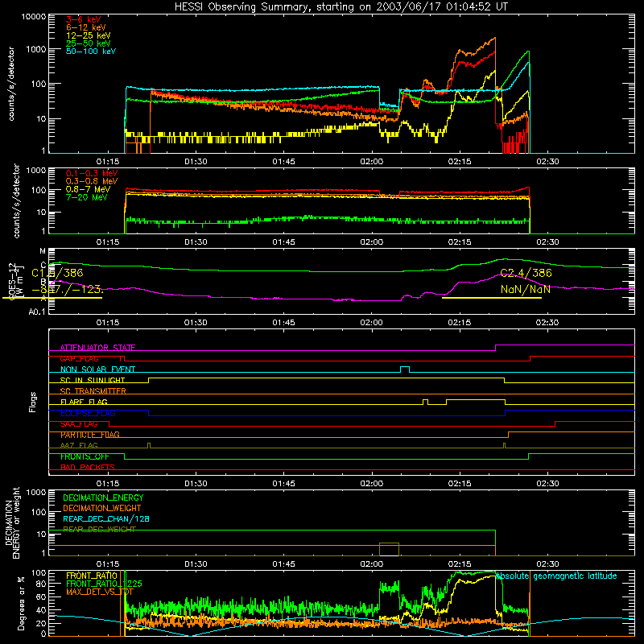Select the ATTENUATOR_STATE flag label
This screenshot has width=644, height=644.
pos(97,348)
